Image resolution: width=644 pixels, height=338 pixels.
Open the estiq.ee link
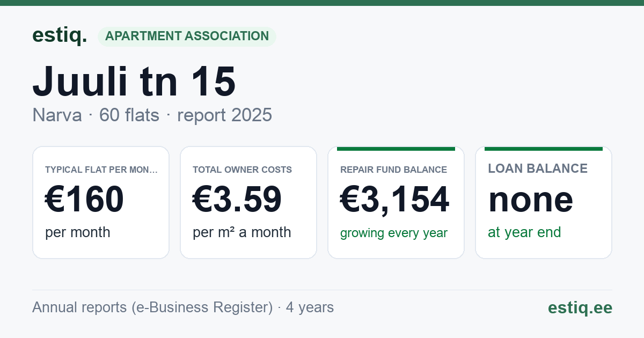(580, 307)
